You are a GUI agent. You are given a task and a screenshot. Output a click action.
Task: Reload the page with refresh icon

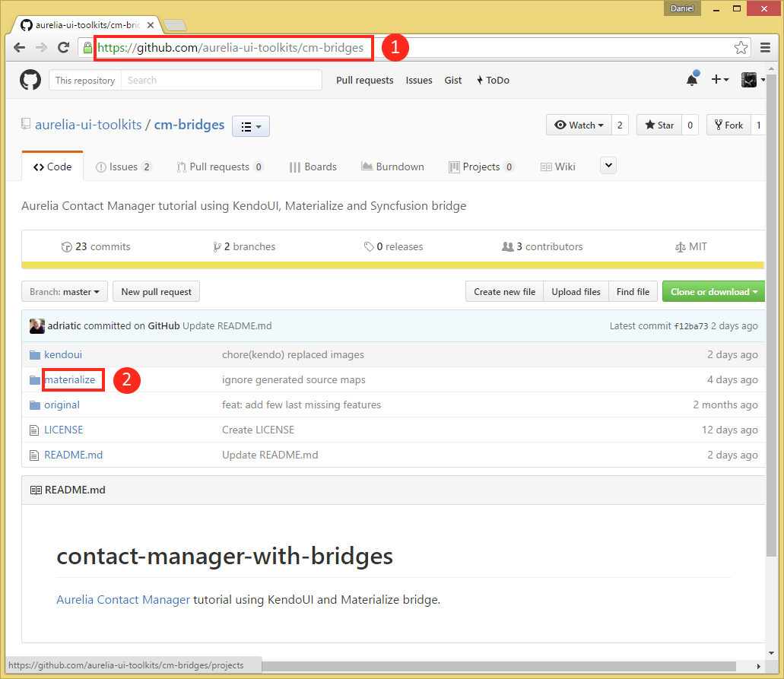pyautogui.click(x=64, y=47)
